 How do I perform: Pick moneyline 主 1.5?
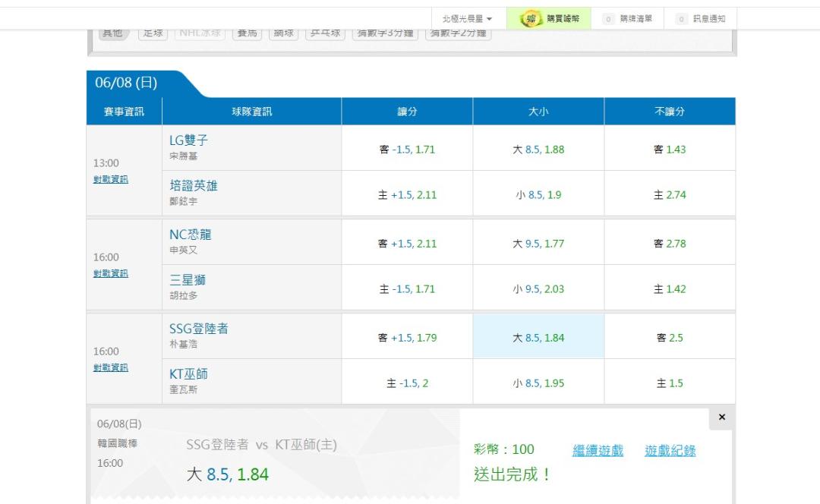click(x=670, y=383)
